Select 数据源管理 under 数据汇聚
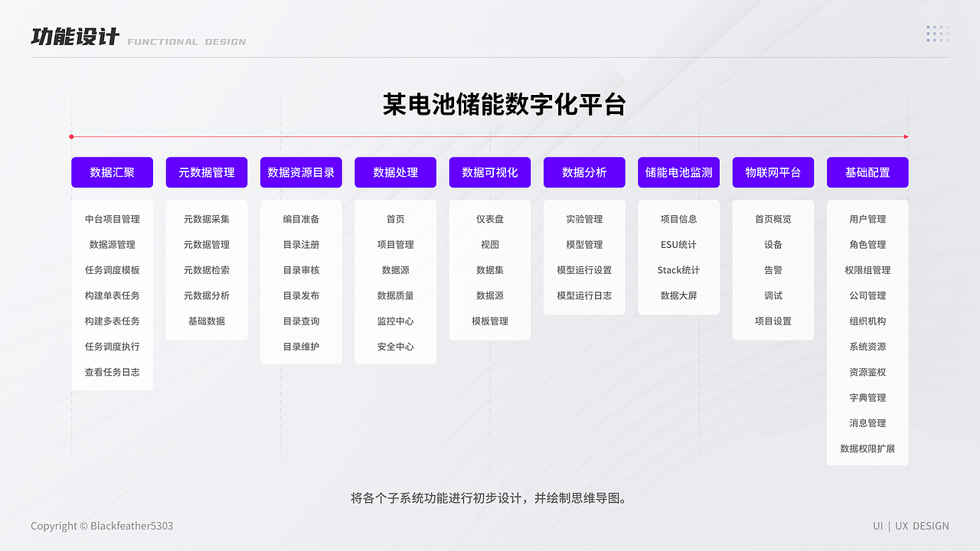Viewport: 980px width, 551px height. tap(112, 244)
